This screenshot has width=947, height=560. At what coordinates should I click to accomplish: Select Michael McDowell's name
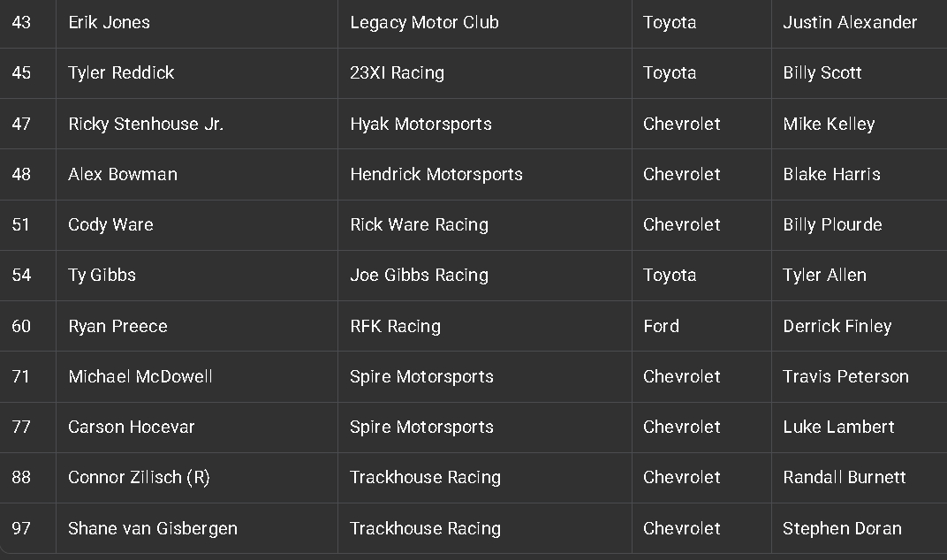[x=140, y=376]
